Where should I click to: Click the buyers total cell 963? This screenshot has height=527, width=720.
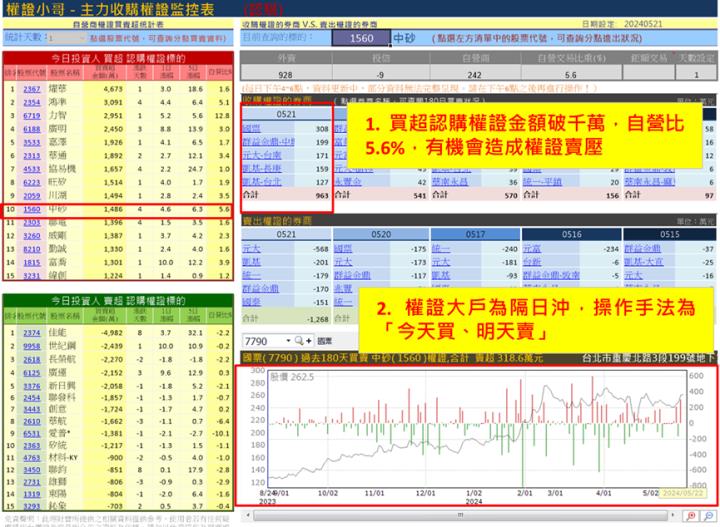322,196
